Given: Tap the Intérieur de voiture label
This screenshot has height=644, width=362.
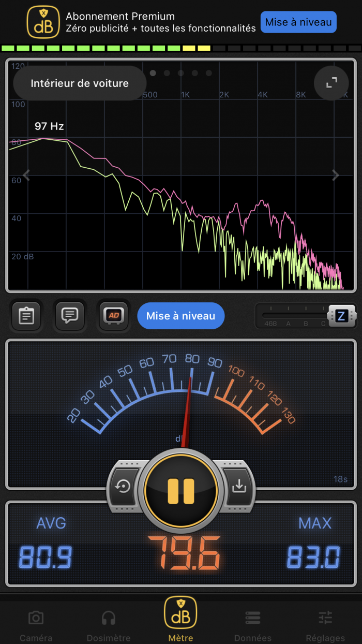Looking at the screenshot, I should [80, 83].
